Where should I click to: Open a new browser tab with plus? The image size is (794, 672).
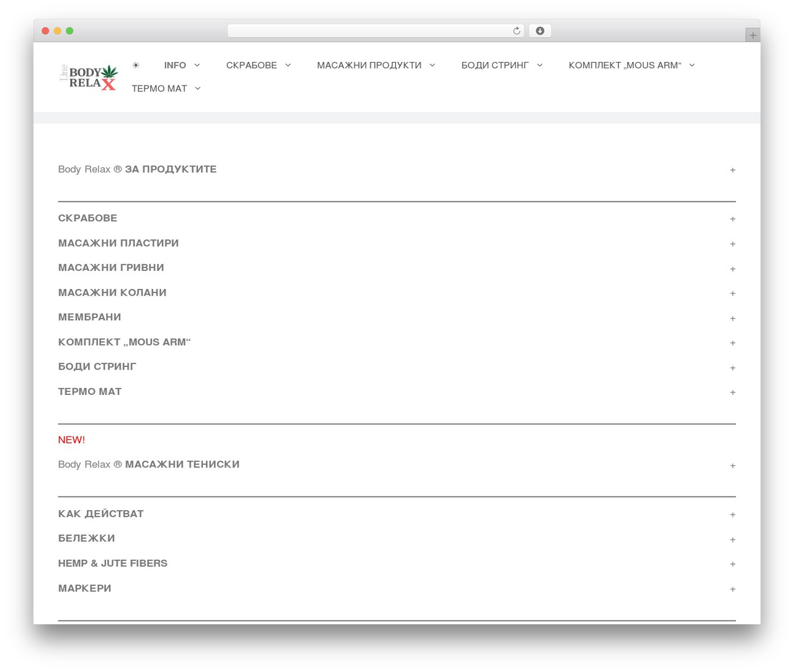click(x=752, y=35)
